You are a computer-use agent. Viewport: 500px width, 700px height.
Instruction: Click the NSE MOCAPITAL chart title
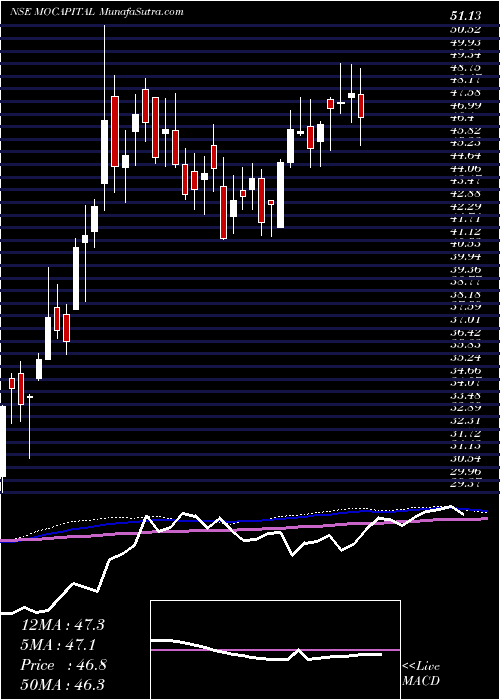[x=53, y=12]
